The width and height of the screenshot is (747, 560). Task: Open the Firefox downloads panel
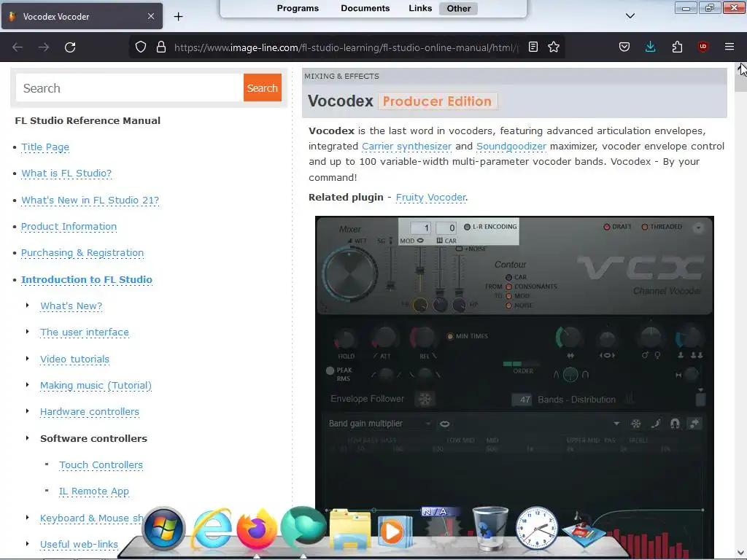[650, 47]
